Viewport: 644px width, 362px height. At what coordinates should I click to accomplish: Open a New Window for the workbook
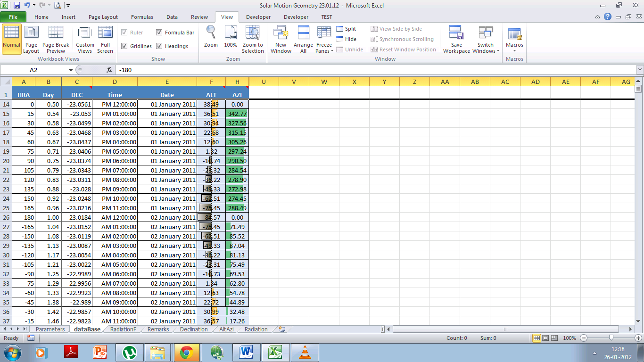(x=281, y=39)
